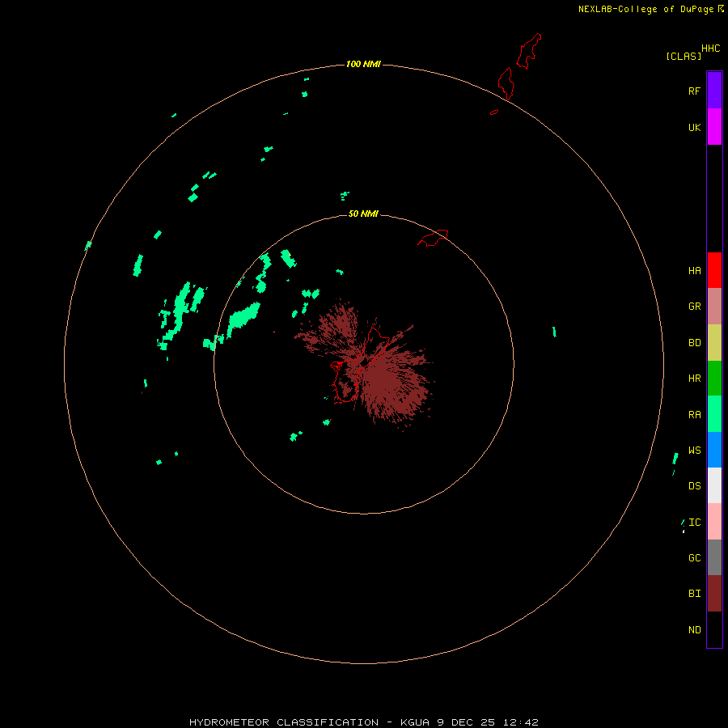Click the HA red legend swatch
Screen dimensions: 728x728
pos(714,269)
